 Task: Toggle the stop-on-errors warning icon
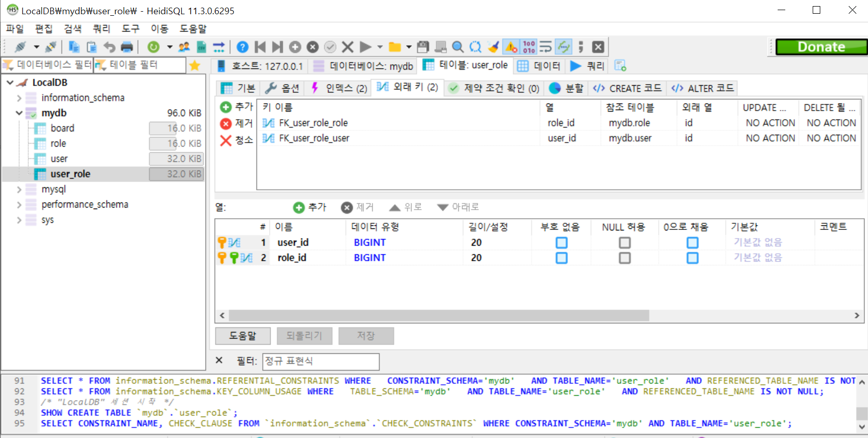click(511, 47)
